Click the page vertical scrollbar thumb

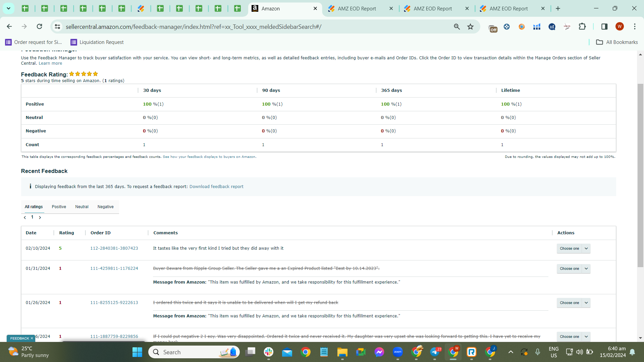coord(640,175)
